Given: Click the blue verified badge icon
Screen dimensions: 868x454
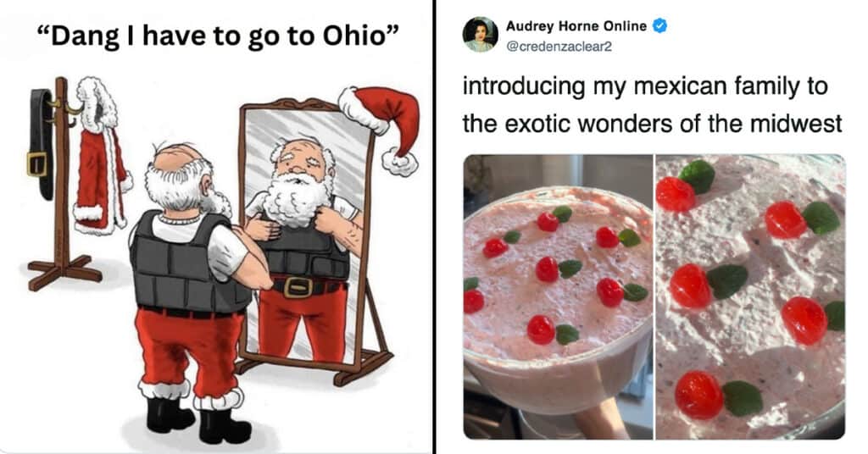Looking at the screenshot, I should coord(659,25).
